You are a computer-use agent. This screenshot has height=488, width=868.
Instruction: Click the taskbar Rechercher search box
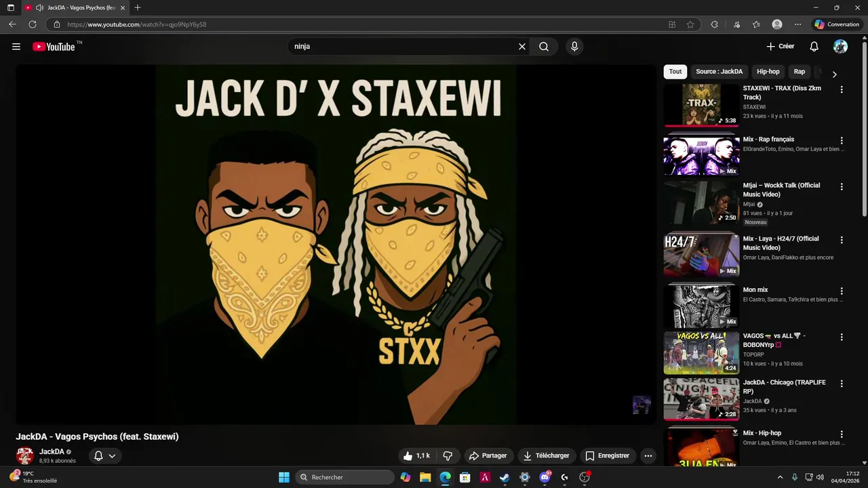tap(345, 477)
